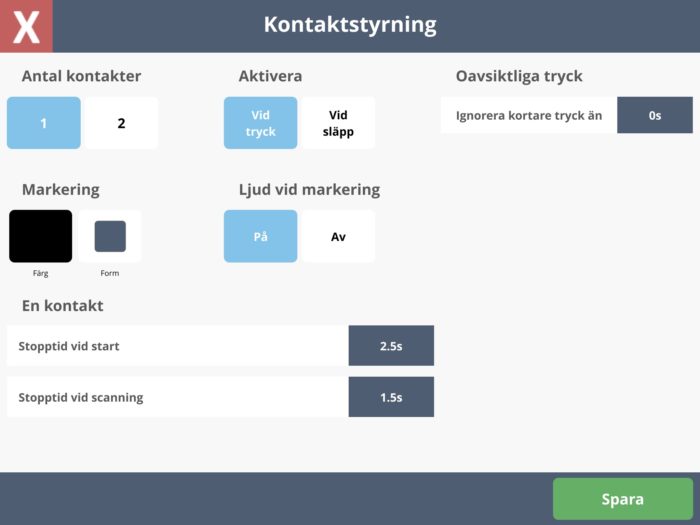This screenshot has width=700, height=525.
Task: Choose Vid tryck activation
Action: (x=260, y=123)
